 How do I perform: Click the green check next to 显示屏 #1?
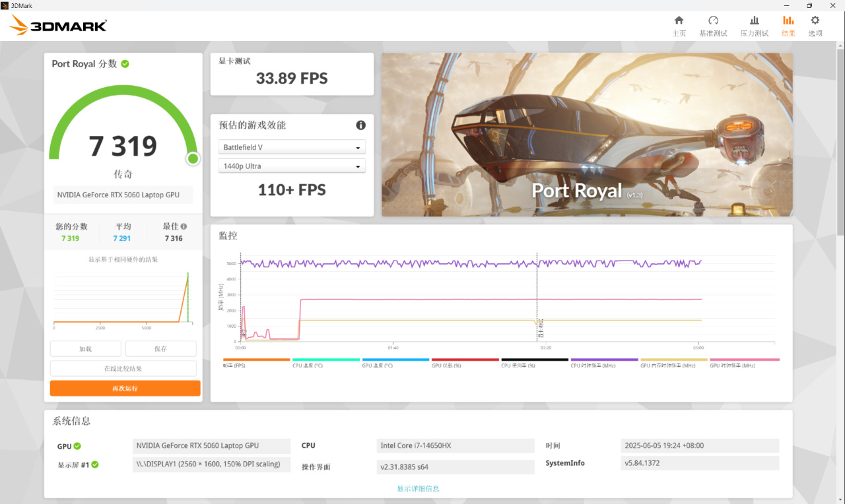click(95, 464)
